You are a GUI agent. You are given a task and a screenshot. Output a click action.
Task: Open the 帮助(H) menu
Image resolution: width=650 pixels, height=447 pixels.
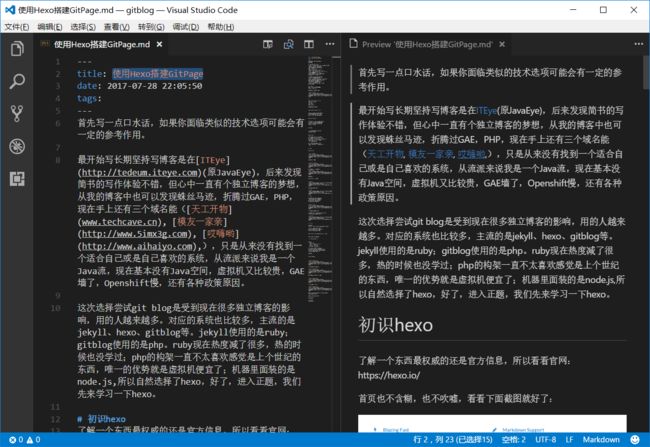[221, 27]
